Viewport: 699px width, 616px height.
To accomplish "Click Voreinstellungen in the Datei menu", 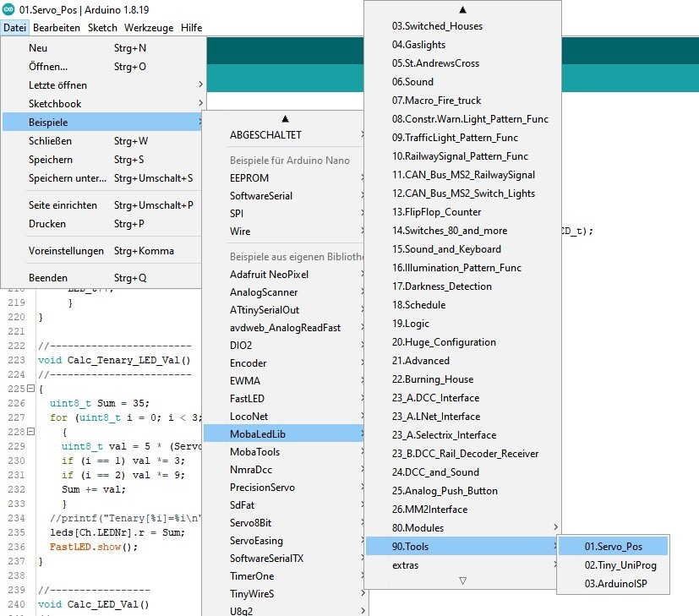I will [x=67, y=251].
